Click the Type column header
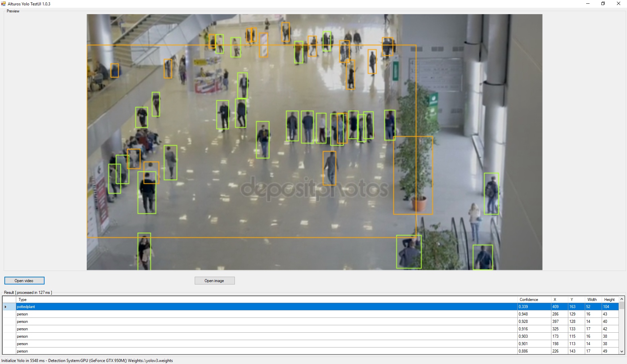Screen dimensions: 627x364 (267, 300)
